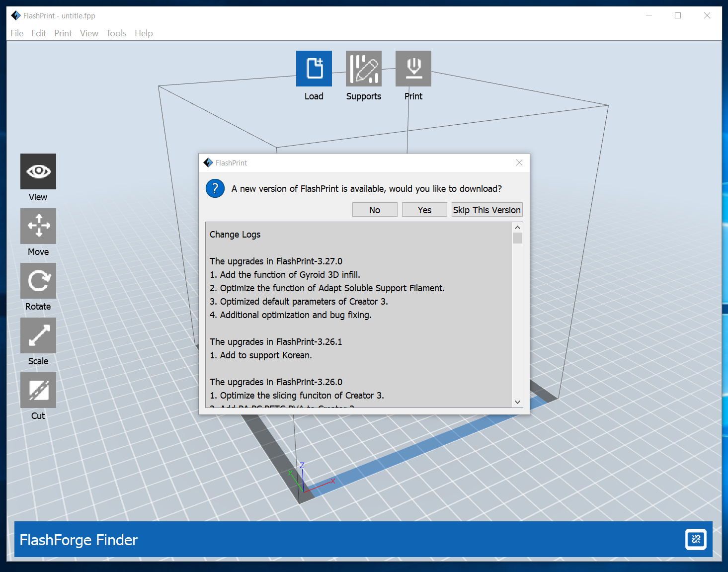Choose the Scale tool

pos(38,335)
